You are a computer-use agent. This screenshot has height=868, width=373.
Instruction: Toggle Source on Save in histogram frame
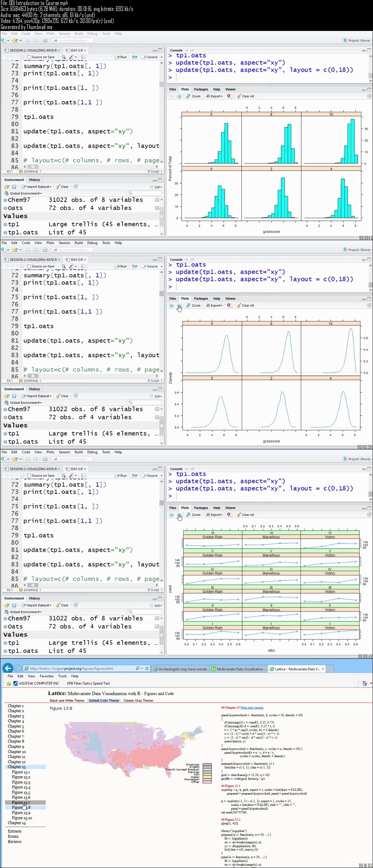pos(29,57)
